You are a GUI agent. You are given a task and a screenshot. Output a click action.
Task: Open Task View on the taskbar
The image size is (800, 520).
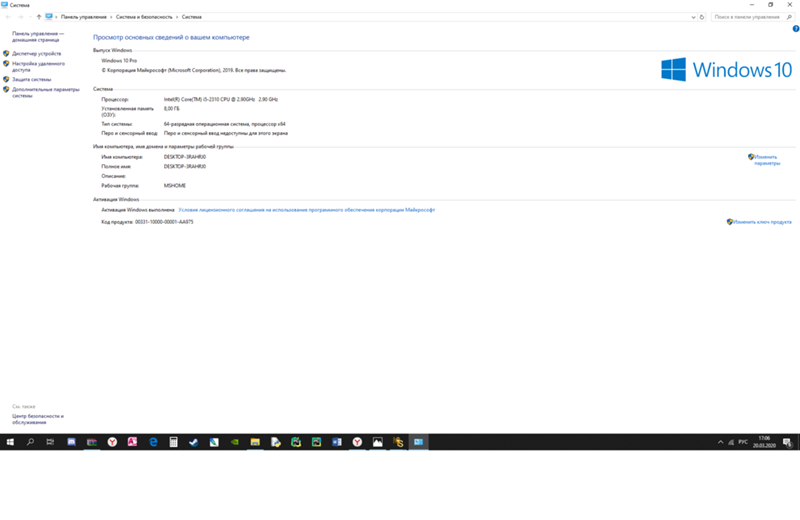pos(50,442)
